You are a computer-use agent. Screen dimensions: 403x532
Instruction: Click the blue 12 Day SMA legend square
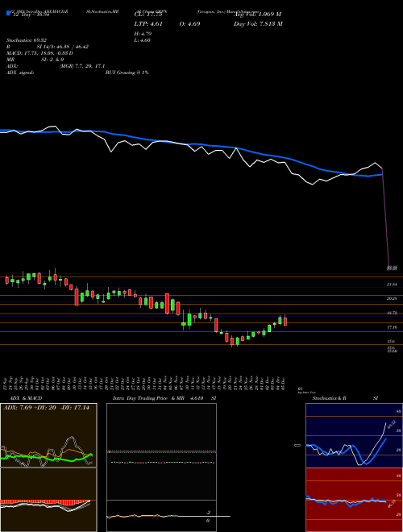pos(9,14)
